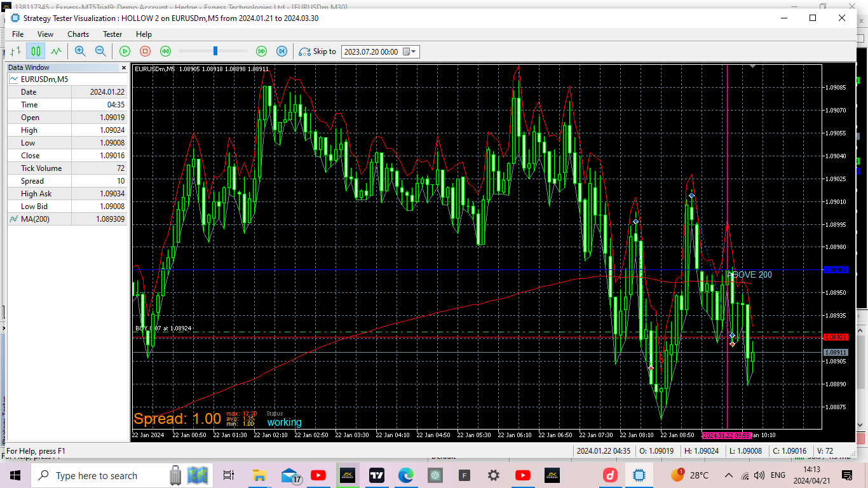Open the weather widget showing 28°C

click(x=690, y=475)
